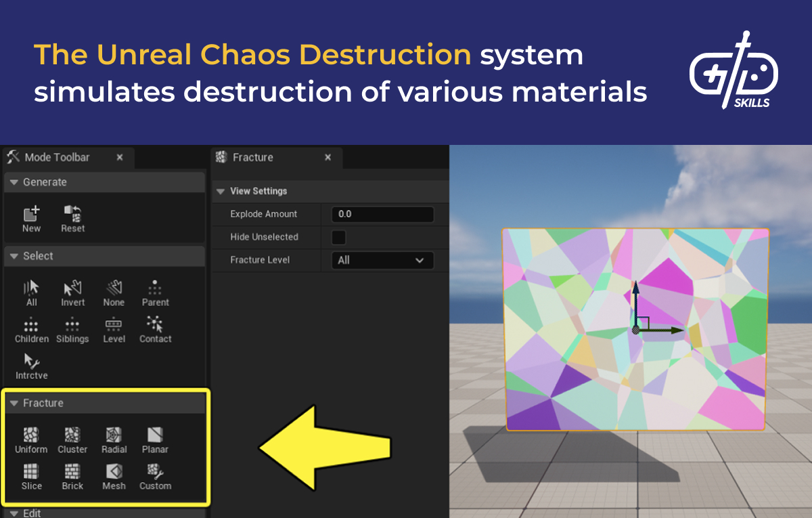Apply Radial fracture tool
812x518 pixels.
pos(114,440)
